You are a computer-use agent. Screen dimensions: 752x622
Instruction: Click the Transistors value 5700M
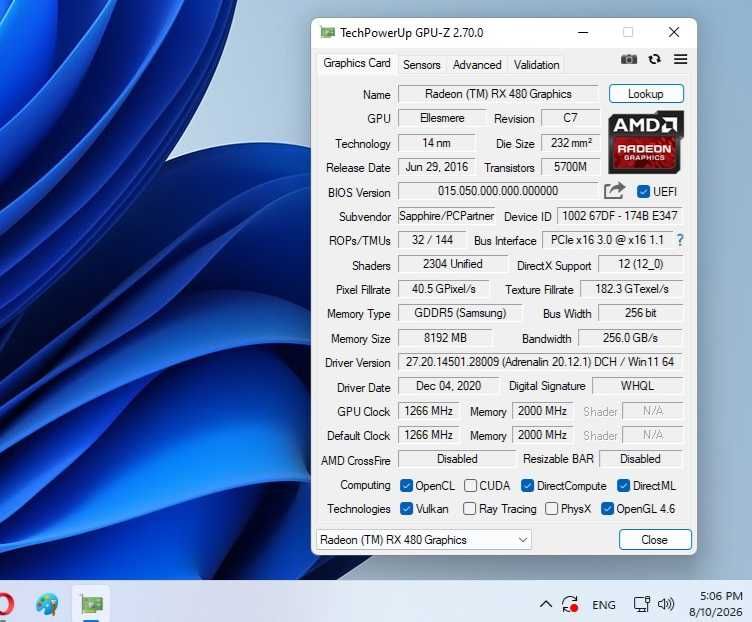pyautogui.click(x=570, y=167)
